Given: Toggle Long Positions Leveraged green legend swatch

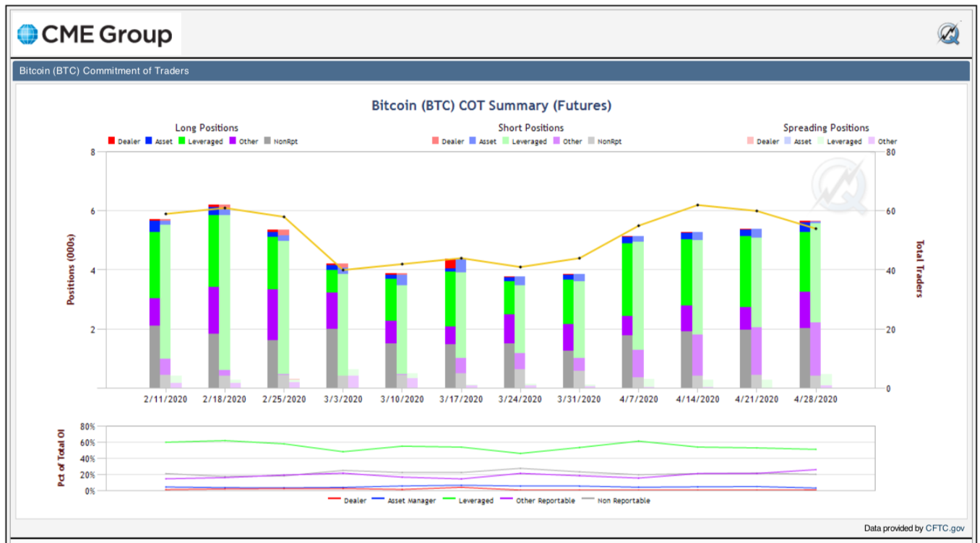Looking at the screenshot, I should coord(182,141).
